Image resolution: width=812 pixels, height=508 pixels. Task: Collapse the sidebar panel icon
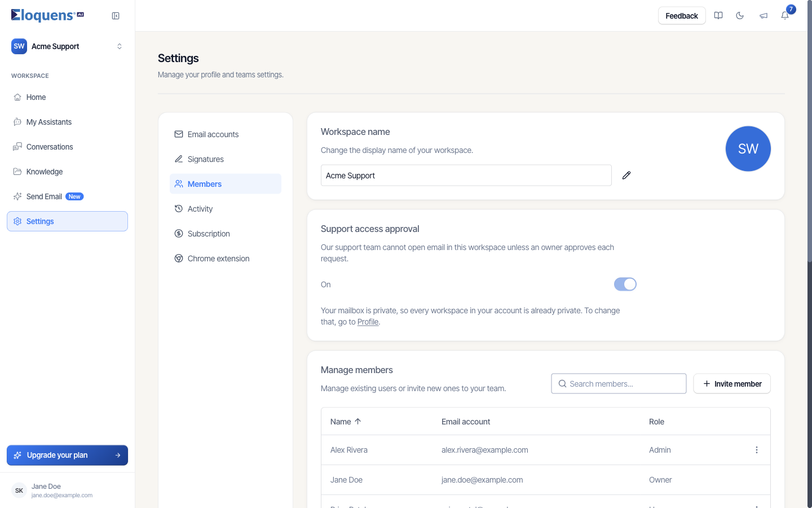116,16
